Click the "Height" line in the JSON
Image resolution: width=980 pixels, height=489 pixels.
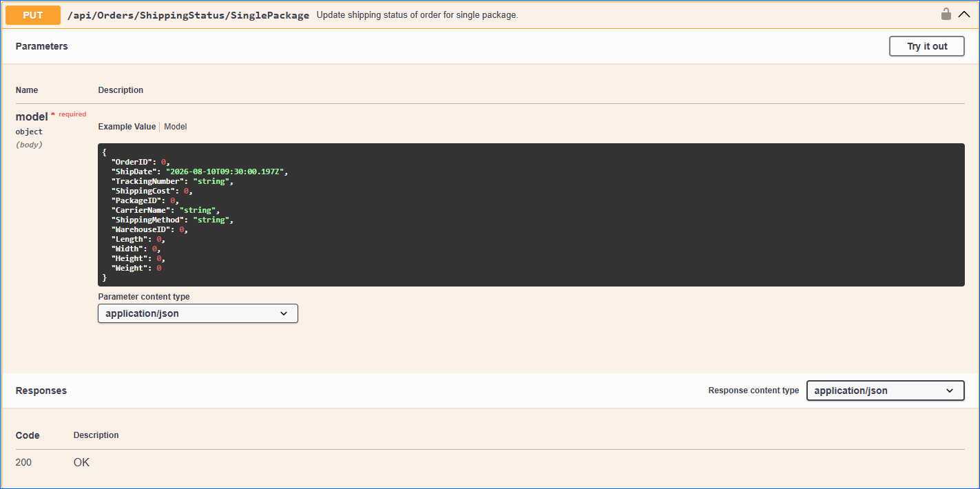click(138, 258)
